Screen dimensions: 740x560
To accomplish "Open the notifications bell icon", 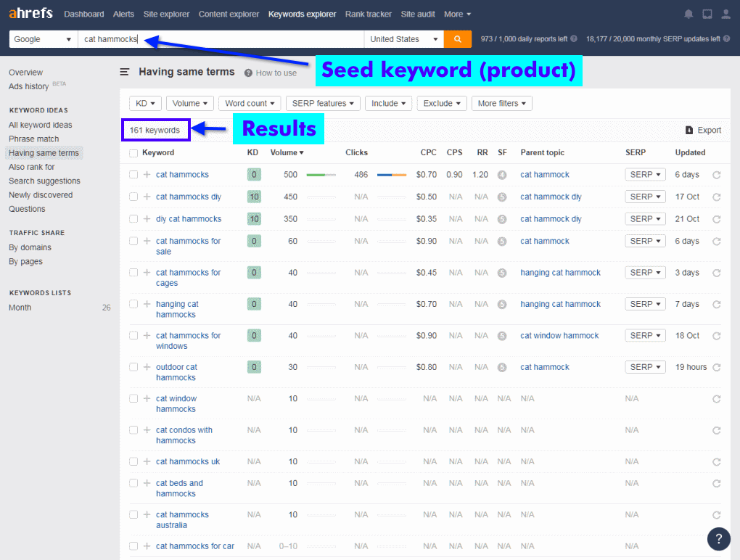I will [688, 15].
